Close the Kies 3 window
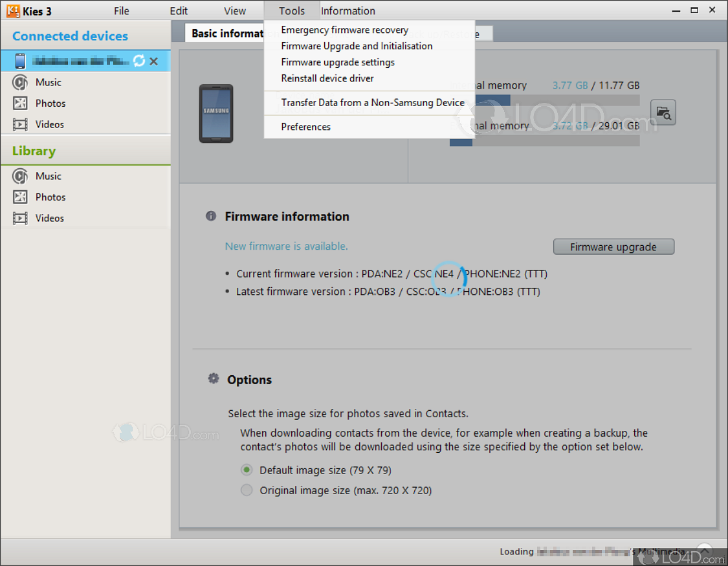This screenshot has width=728, height=566. click(712, 10)
